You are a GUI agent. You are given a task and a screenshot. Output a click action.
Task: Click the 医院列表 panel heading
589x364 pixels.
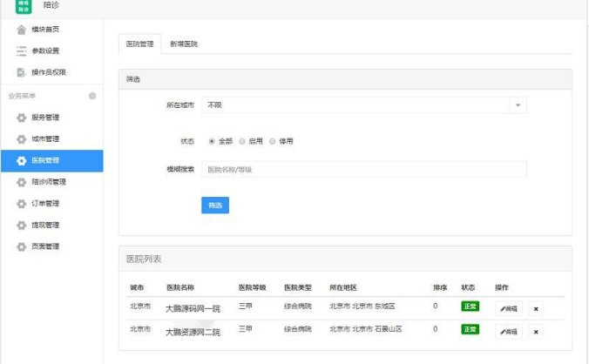tap(144, 259)
